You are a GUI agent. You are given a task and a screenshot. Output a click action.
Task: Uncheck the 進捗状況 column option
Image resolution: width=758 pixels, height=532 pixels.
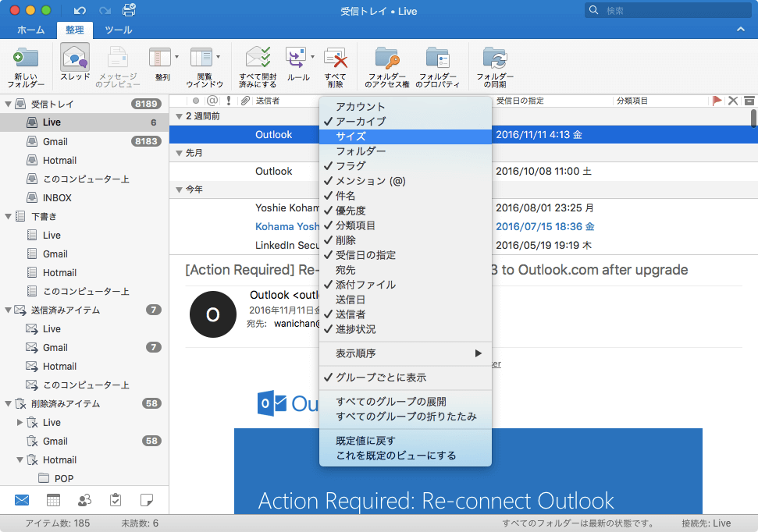pyautogui.click(x=405, y=329)
